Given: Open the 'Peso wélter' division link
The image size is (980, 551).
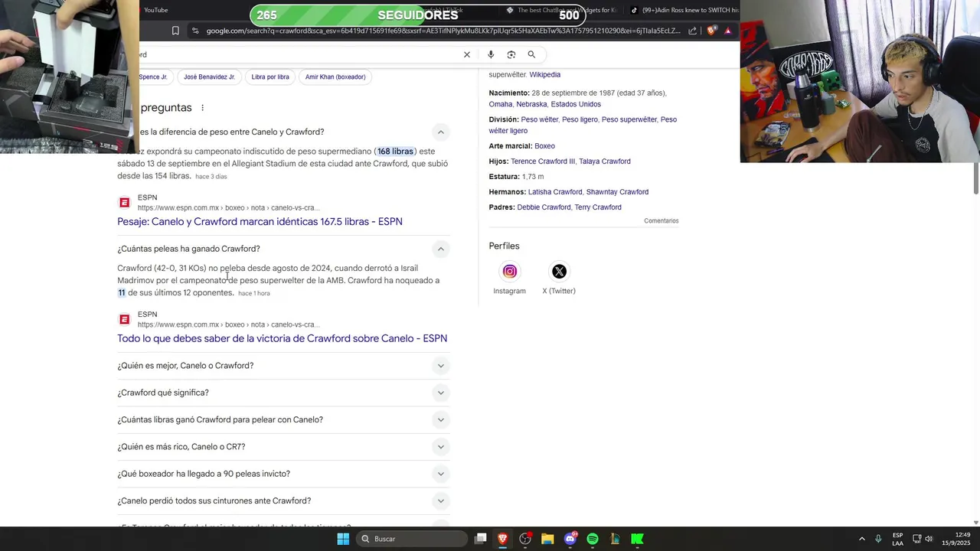Looking at the screenshot, I should 540,119.
